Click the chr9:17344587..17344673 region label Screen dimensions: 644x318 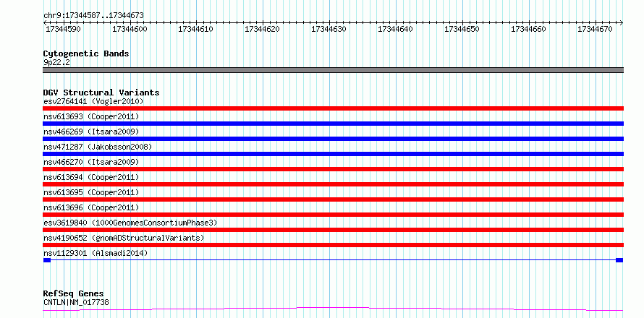coord(93,16)
